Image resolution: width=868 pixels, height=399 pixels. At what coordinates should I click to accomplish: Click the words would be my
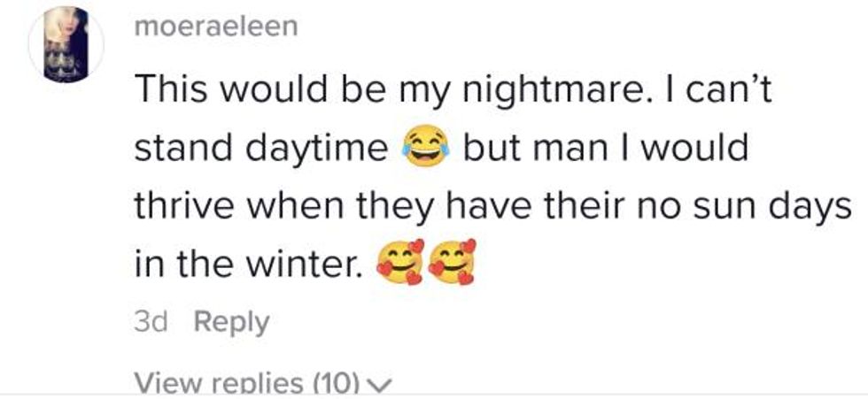coord(336,90)
